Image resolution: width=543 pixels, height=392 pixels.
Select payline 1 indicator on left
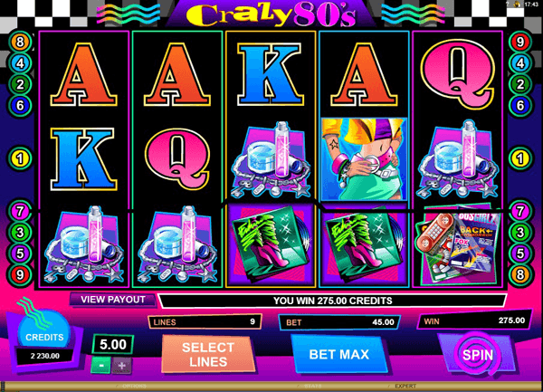[x=20, y=158]
